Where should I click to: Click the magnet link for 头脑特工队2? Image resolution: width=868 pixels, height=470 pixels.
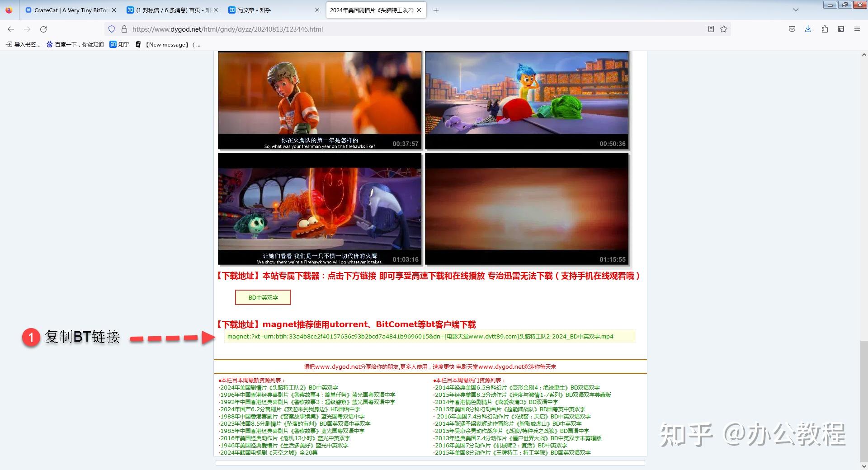420,336
